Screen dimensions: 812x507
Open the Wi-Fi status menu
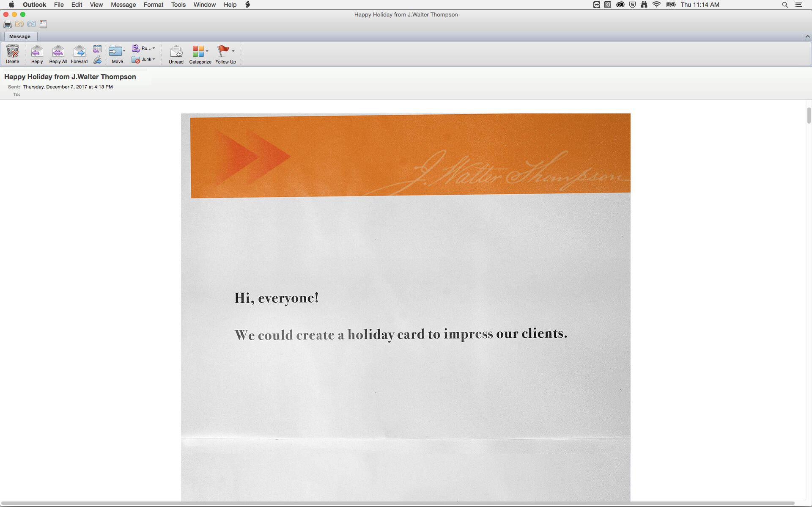[656, 5]
